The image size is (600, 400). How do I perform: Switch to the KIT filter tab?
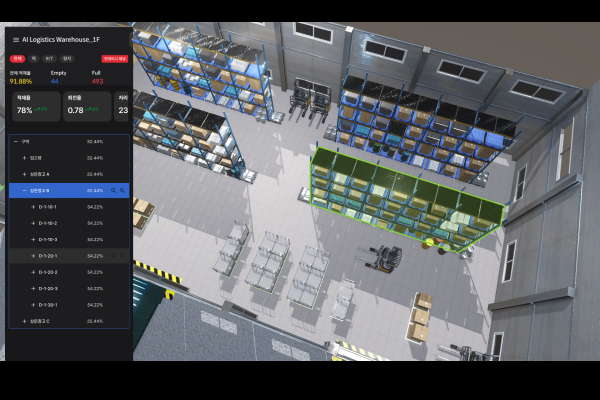(50, 59)
